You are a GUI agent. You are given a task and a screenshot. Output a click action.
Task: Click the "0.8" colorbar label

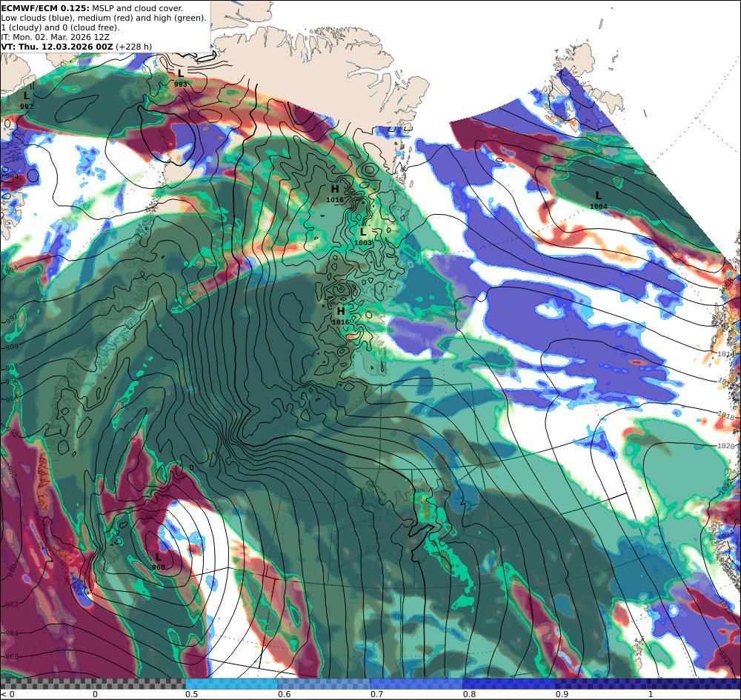(469, 694)
